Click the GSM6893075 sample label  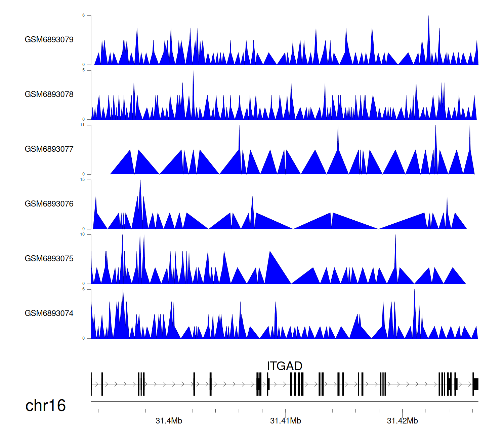tap(49, 258)
